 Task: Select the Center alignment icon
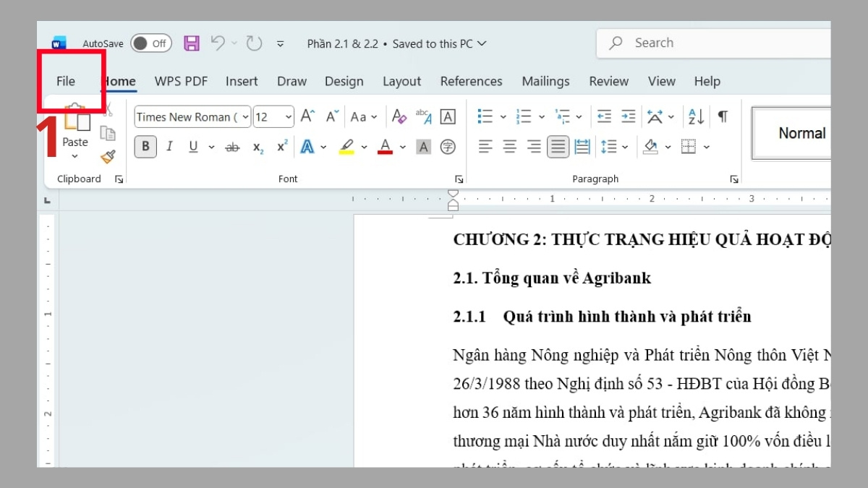tap(509, 146)
